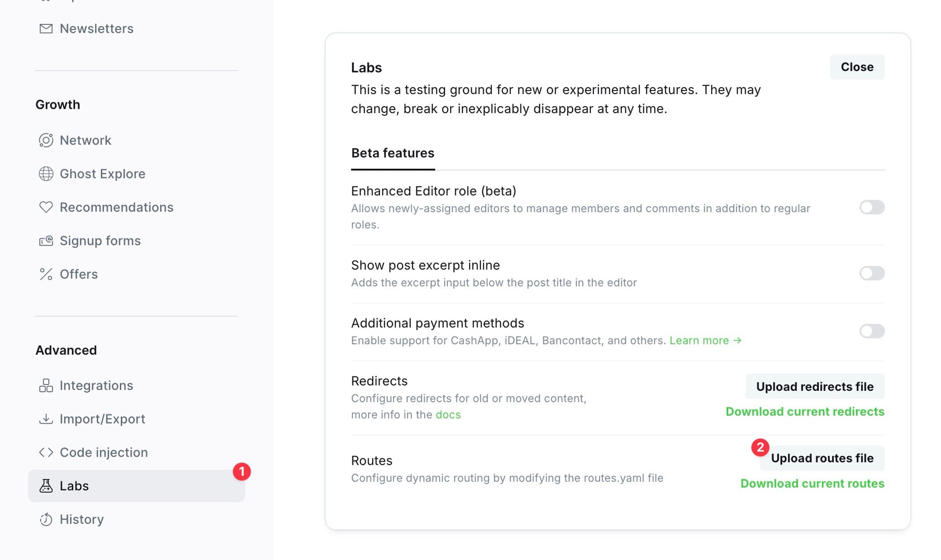Click the Ghost Explore globe icon
Screen dimensions: 941x560
(x=46, y=174)
